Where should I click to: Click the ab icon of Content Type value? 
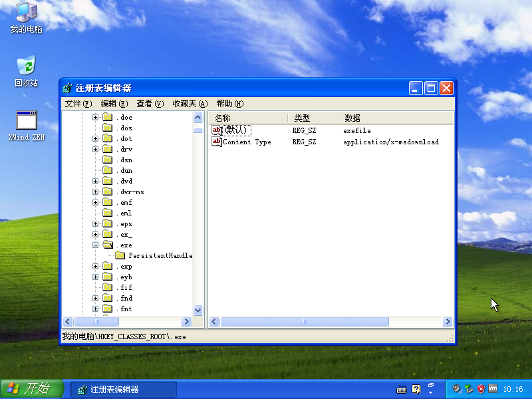click(x=217, y=142)
